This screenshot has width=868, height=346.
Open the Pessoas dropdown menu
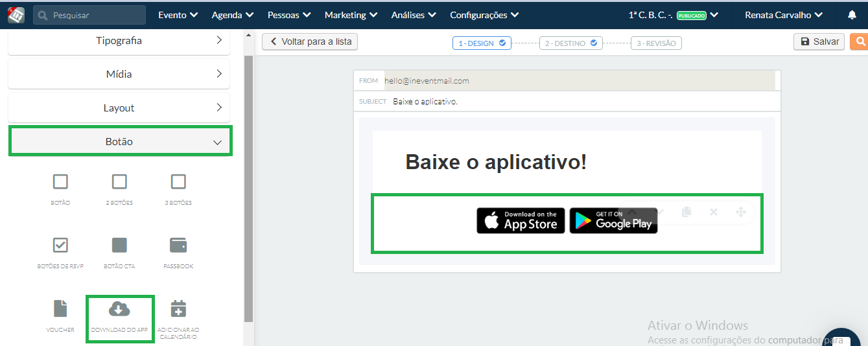289,15
